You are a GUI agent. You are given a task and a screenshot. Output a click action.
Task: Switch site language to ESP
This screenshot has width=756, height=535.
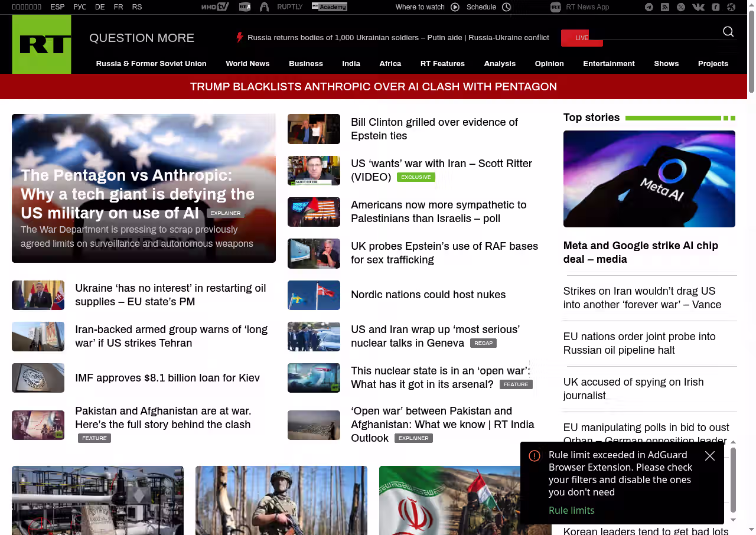pos(57,7)
